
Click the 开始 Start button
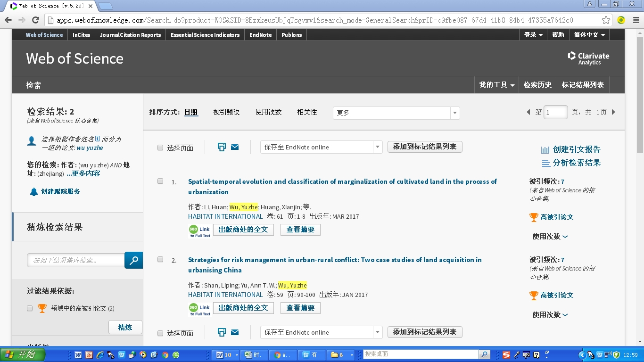point(22,354)
